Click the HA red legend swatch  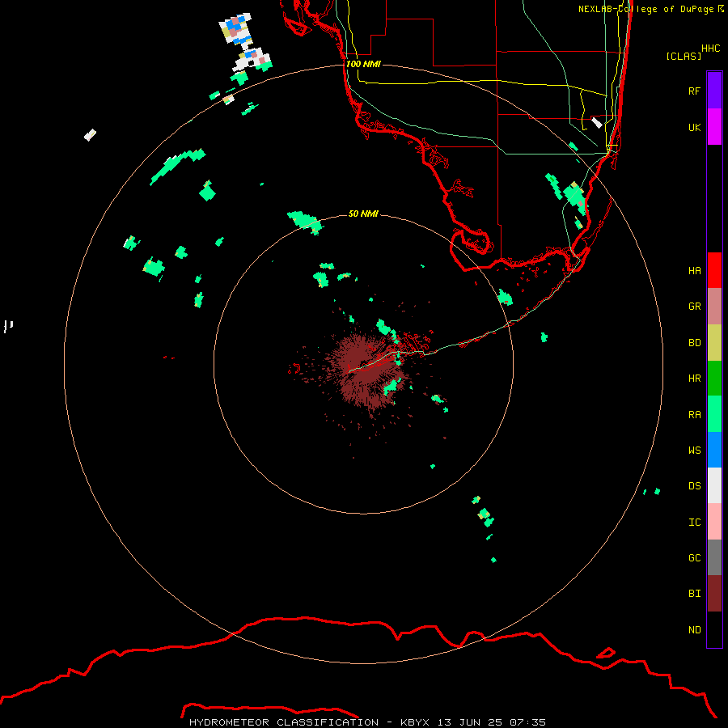714,270
